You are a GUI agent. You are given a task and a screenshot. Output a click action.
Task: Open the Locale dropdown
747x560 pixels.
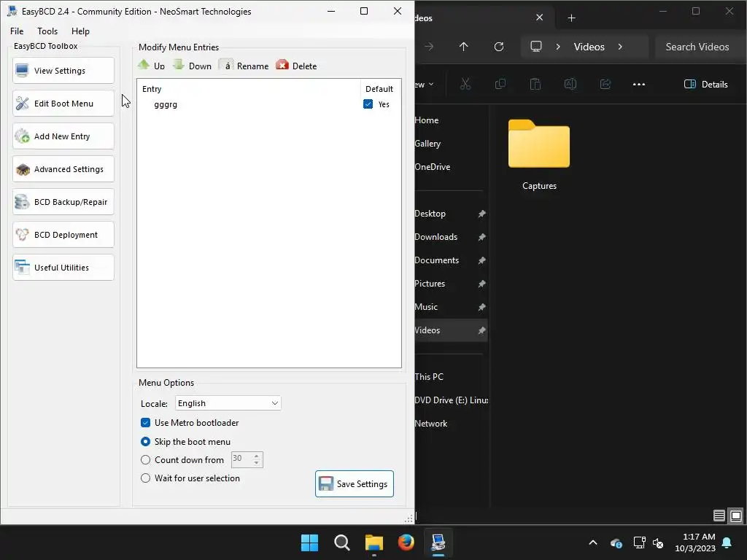click(x=228, y=403)
